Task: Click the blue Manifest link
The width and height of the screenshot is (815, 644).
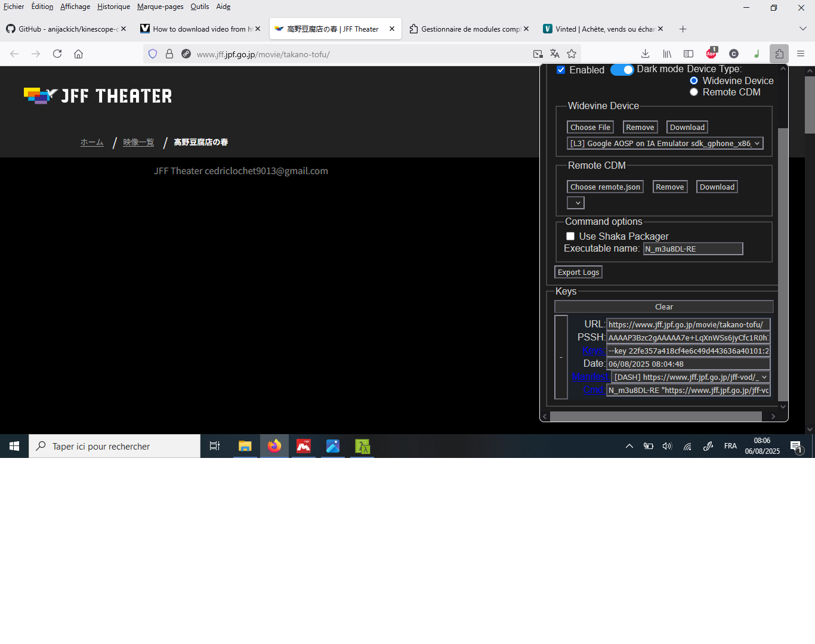Action: pos(590,377)
